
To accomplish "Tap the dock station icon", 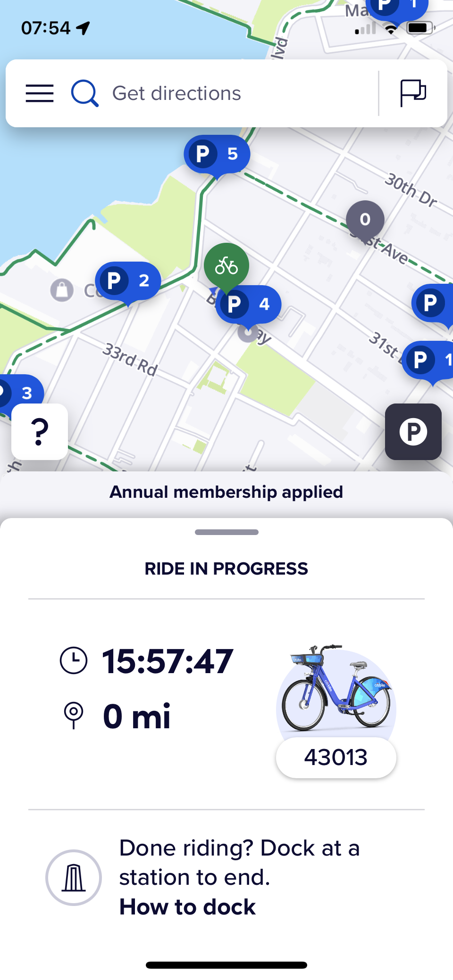I will pos(74,878).
